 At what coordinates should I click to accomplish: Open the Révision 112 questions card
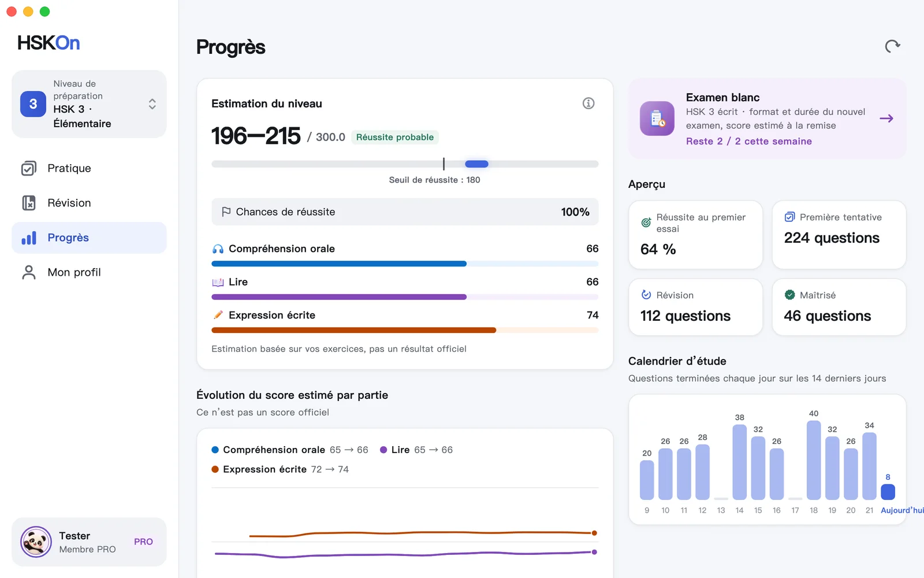coord(695,307)
